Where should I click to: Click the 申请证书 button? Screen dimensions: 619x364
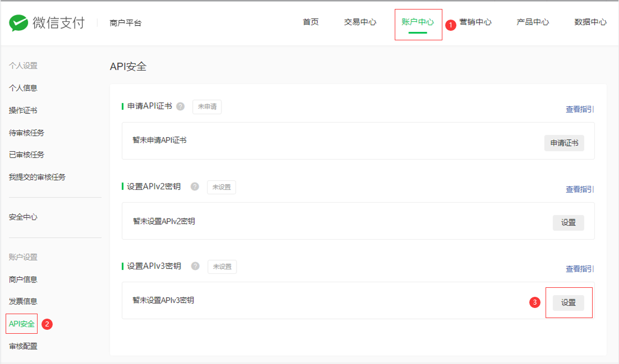point(564,143)
